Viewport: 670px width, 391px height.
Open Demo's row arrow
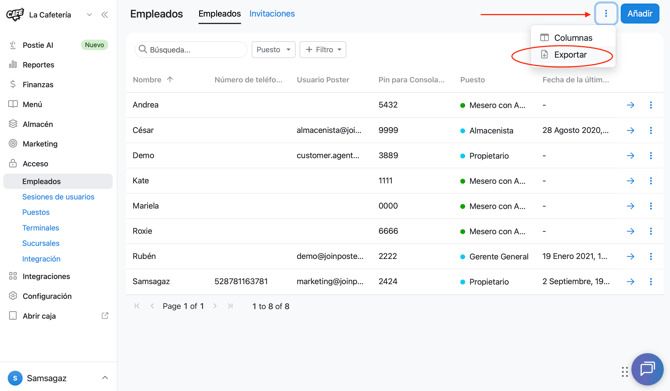(630, 156)
